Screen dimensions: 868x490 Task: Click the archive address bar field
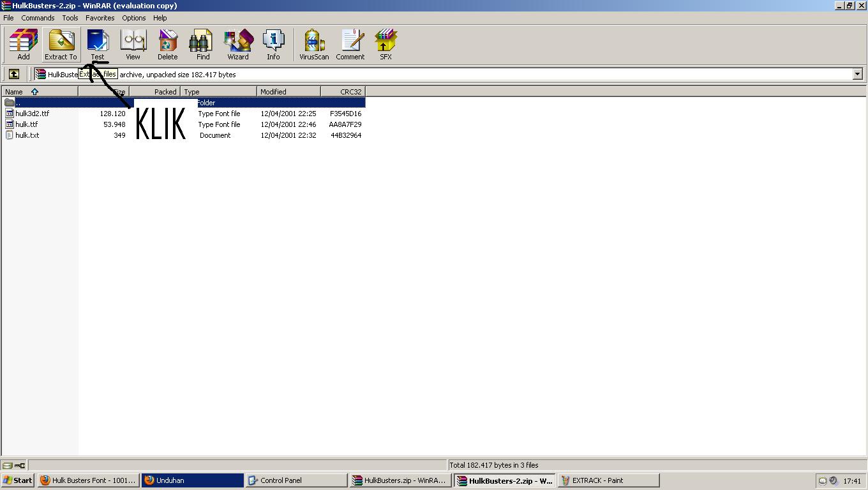pos(448,75)
